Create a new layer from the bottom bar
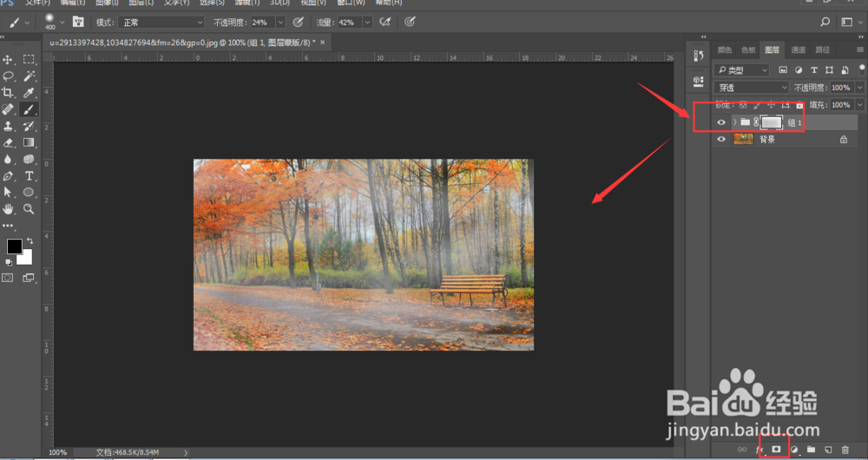 coord(828,450)
